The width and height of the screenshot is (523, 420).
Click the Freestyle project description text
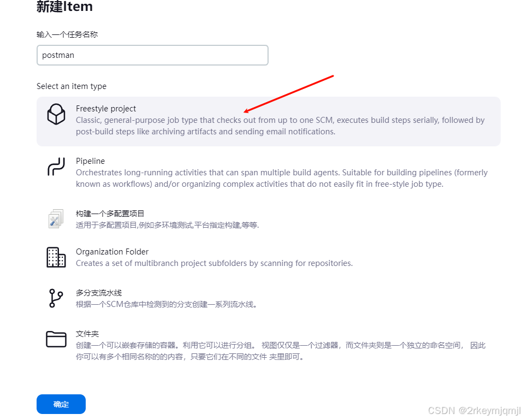coord(280,126)
